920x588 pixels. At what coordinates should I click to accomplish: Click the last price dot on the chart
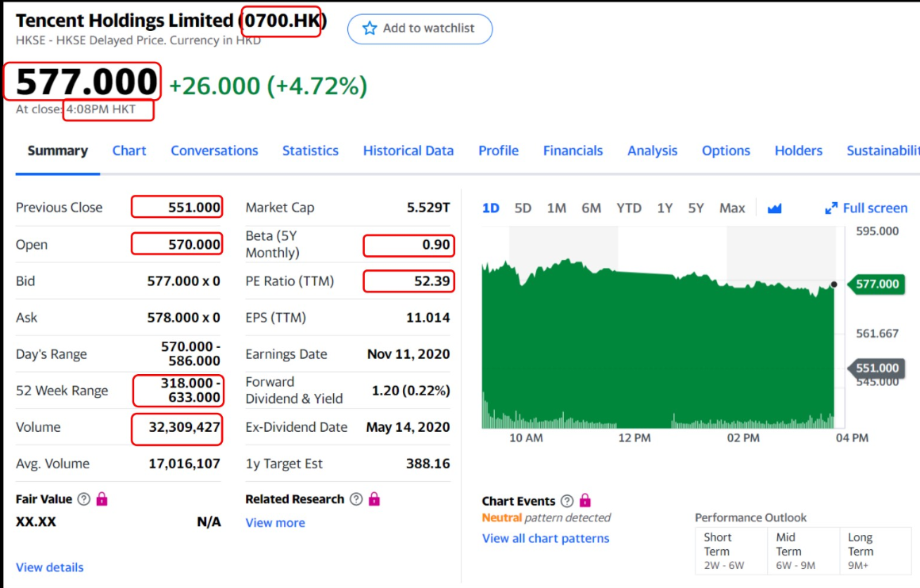[x=834, y=284]
